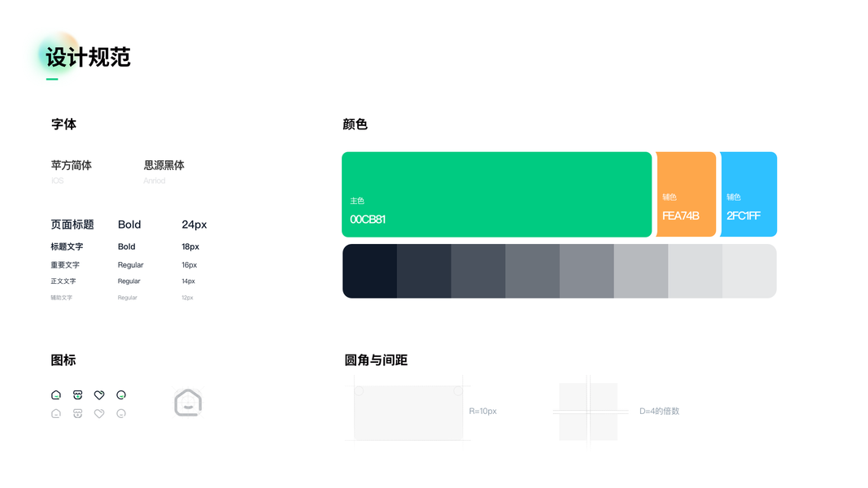This screenshot has width=868, height=488.
Task: Click the 思源黑体 font name
Action: (164, 165)
